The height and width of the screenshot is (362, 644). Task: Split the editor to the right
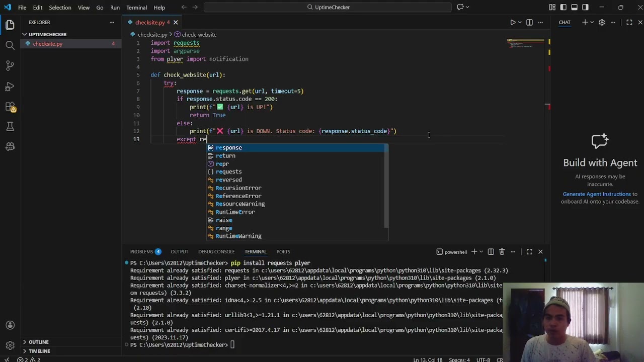click(529, 22)
